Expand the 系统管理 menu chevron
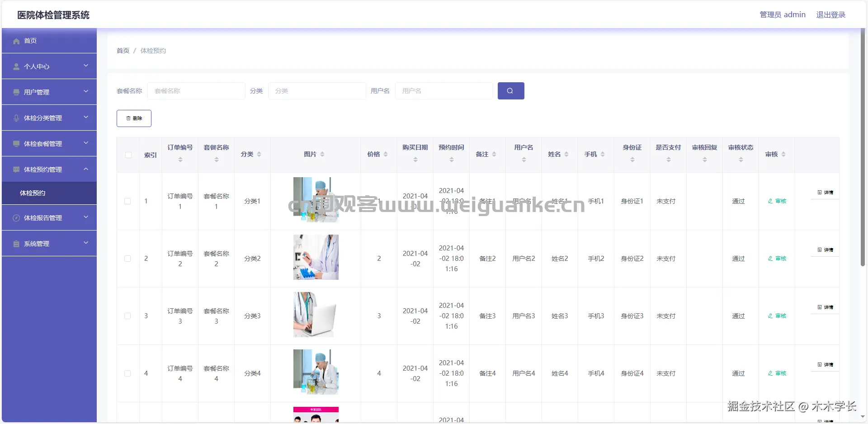 point(86,243)
